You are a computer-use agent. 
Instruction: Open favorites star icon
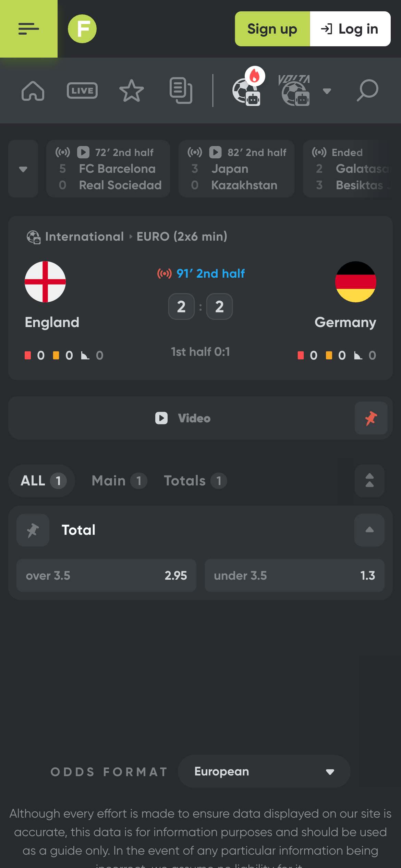132,91
